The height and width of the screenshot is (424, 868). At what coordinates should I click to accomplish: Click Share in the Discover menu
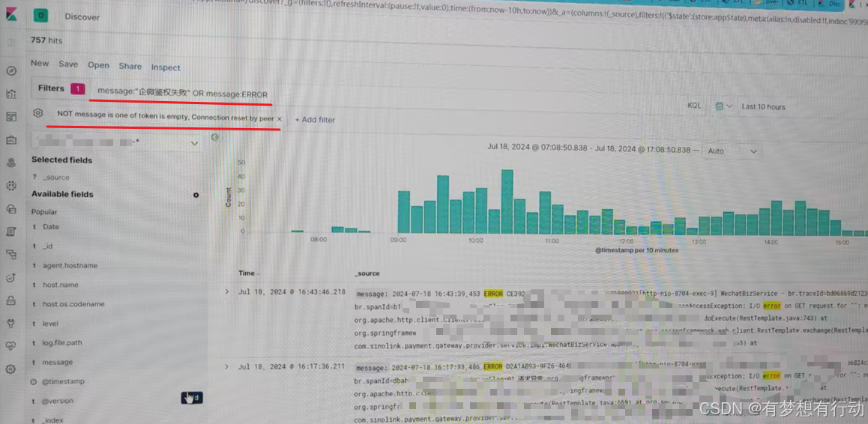coord(130,66)
